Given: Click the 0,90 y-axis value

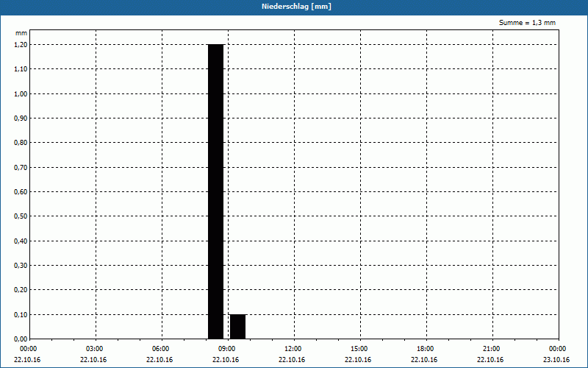Looking at the screenshot, I should pyautogui.click(x=21, y=118).
